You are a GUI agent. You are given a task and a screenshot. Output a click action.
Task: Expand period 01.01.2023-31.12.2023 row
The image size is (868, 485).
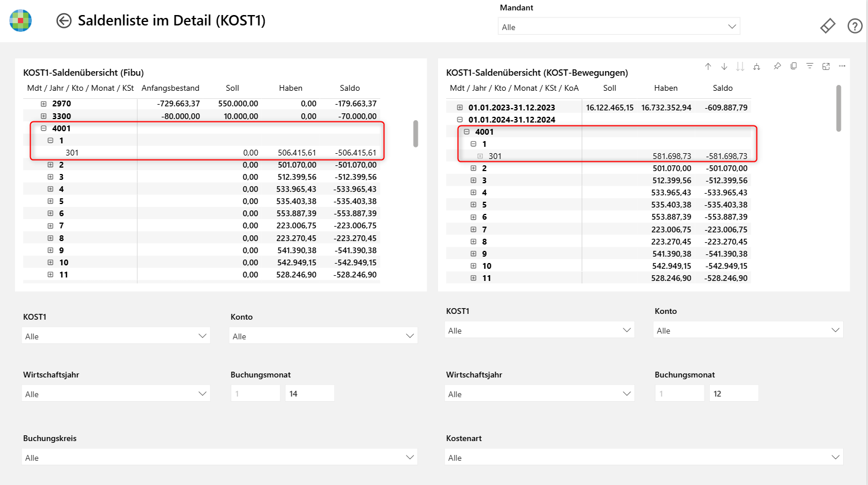[460, 108]
